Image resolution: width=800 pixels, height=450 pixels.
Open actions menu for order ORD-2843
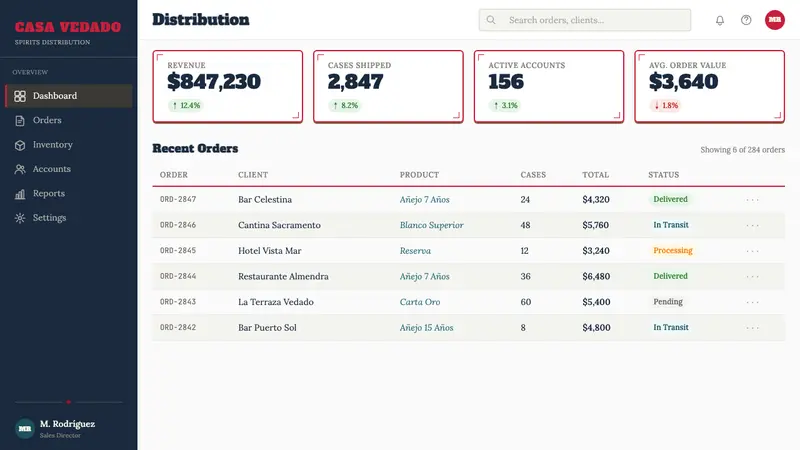(x=753, y=302)
